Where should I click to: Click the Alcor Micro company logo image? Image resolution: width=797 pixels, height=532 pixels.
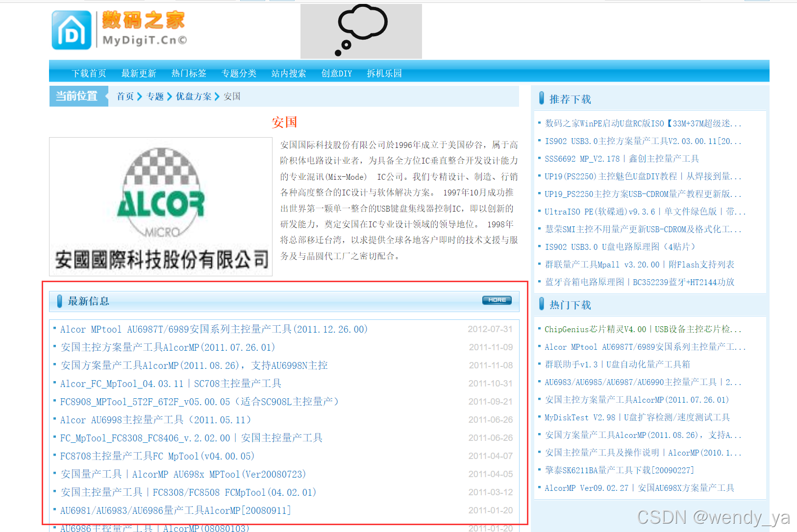click(x=161, y=207)
